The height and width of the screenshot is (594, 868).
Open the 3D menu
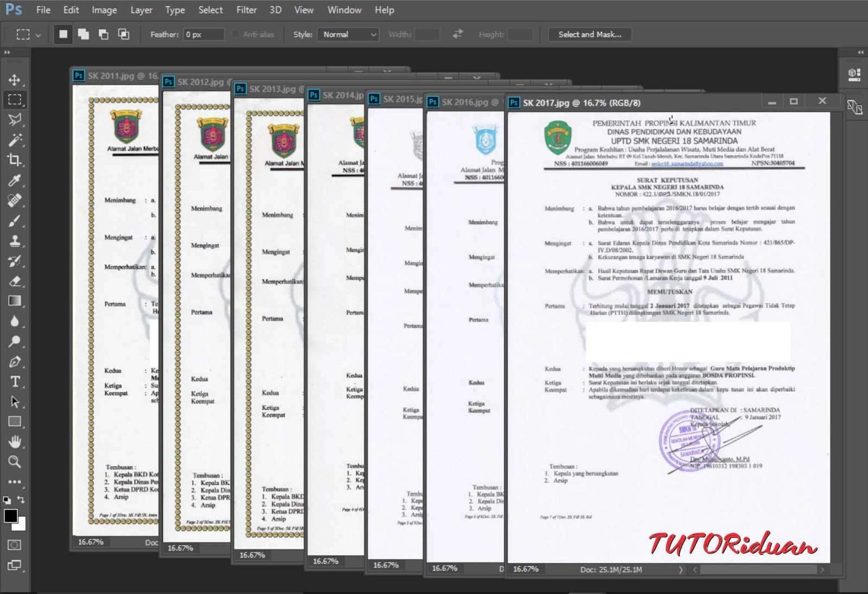[276, 10]
